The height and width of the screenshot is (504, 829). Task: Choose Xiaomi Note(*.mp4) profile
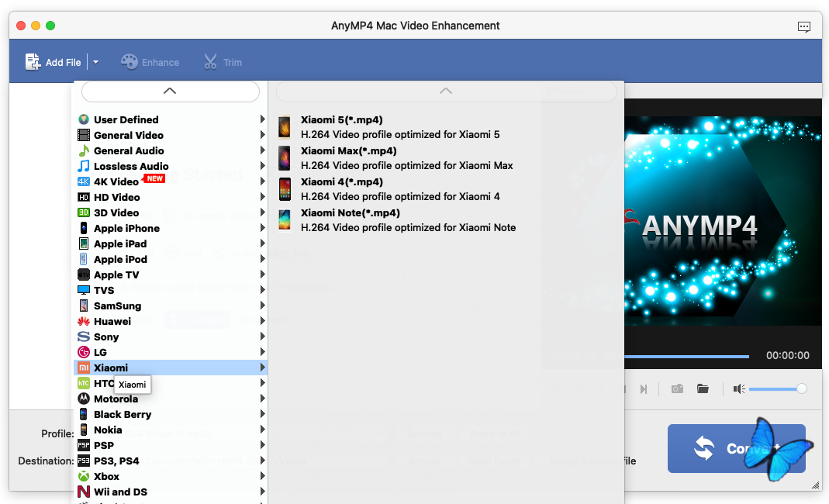click(x=447, y=220)
